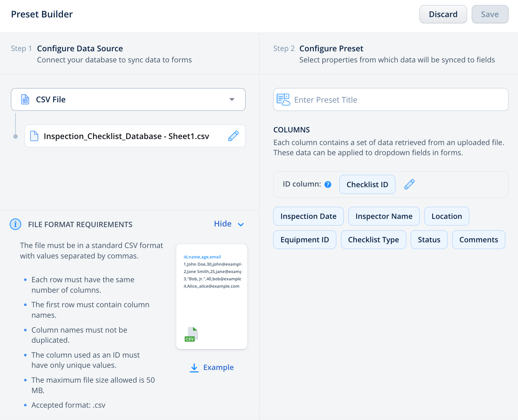Click the green CSV file icon in preview
This screenshot has height=420, width=518.
(191, 334)
